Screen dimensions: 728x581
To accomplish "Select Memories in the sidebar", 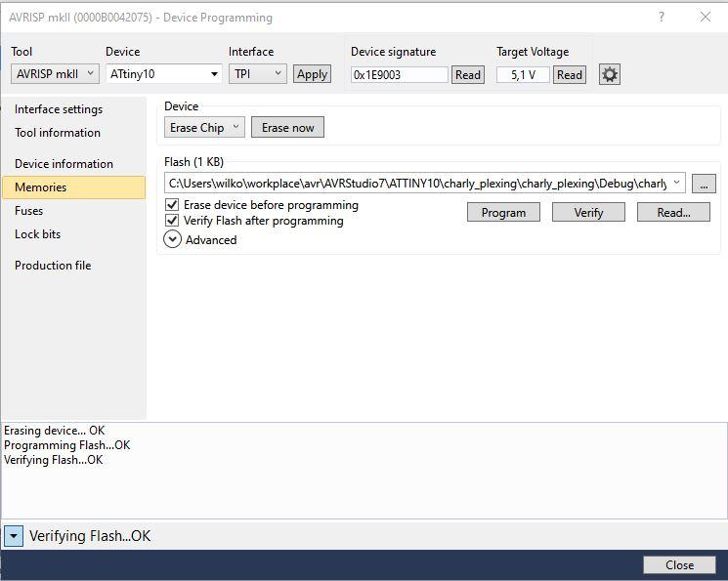I will tap(74, 187).
